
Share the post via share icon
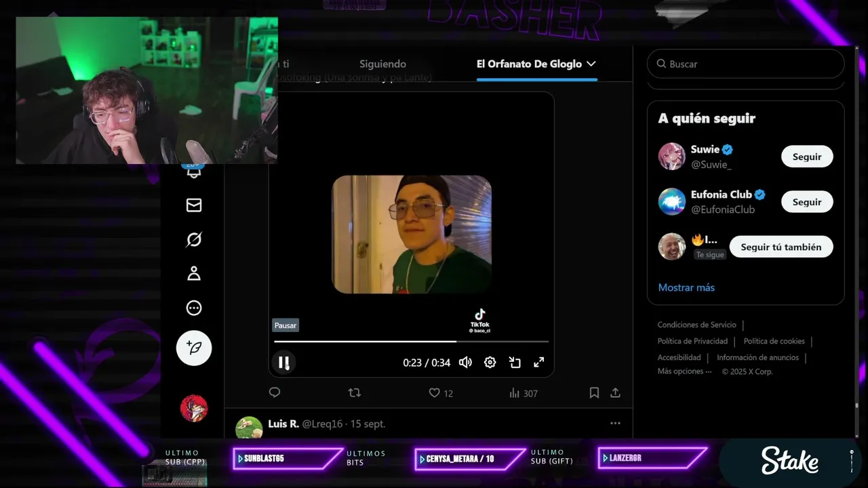pos(615,392)
